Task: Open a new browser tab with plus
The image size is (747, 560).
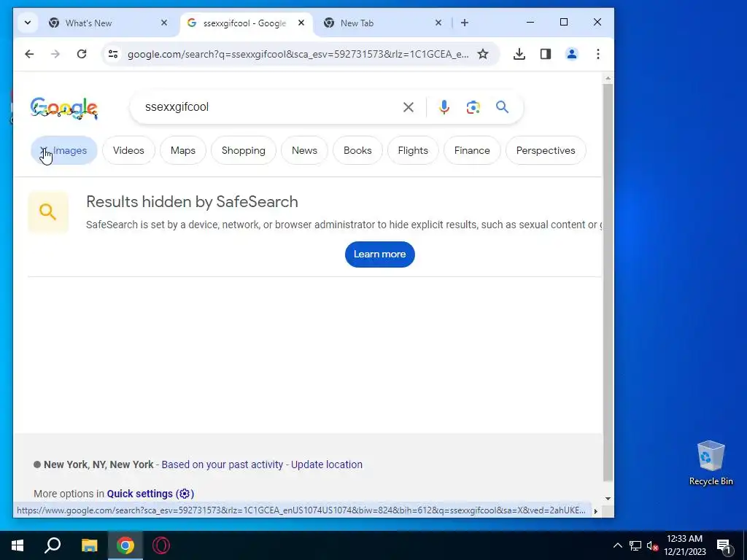Action: coord(465,23)
